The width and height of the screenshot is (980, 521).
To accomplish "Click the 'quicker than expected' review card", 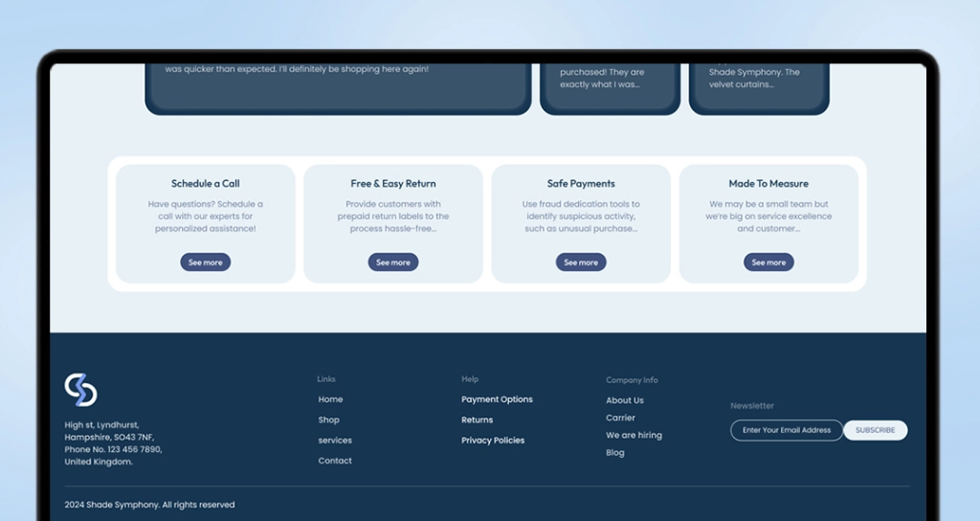I will pyautogui.click(x=338, y=89).
